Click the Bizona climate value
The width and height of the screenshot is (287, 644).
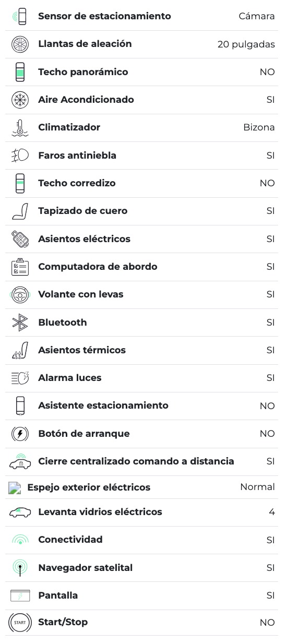(x=259, y=127)
